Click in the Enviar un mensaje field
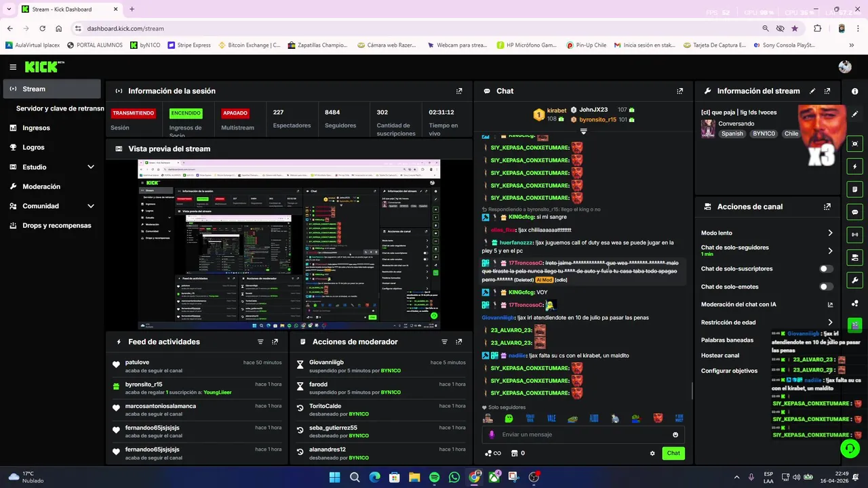This screenshot has width=868, height=488. point(583,434)
